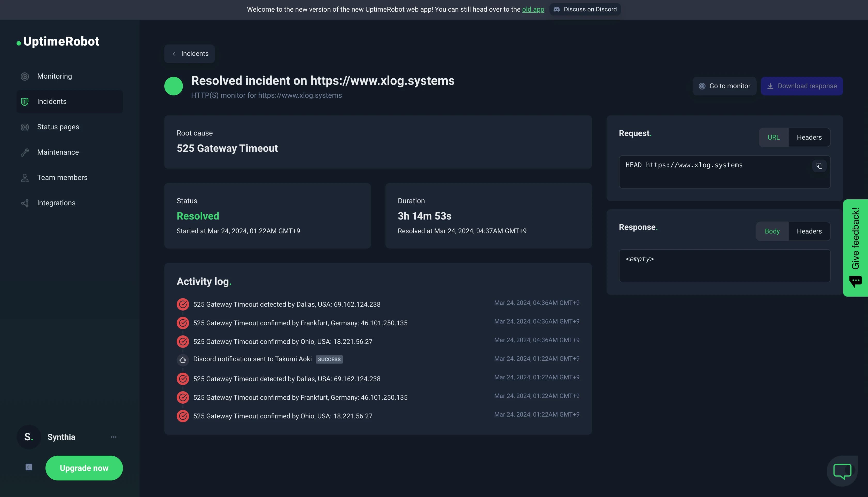Click the Status pages broadcast icon

[x=25, y=127]
